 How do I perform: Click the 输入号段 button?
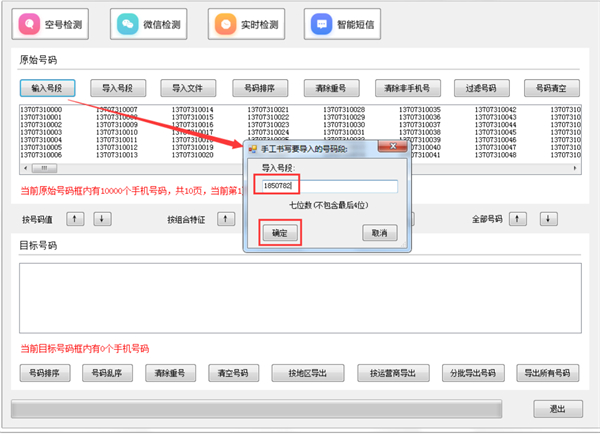48,88
